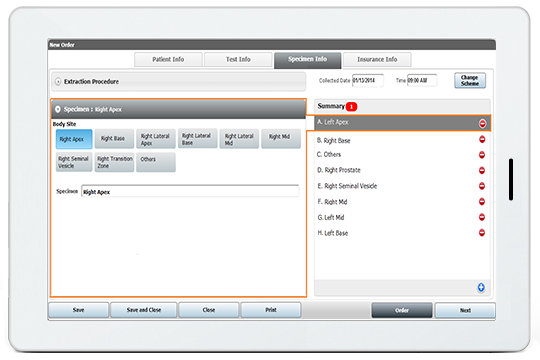The height and width of the screenshot is (360, 540).
Task: Pick the Right Lateral Mid body site
Action: coord(239,139)
